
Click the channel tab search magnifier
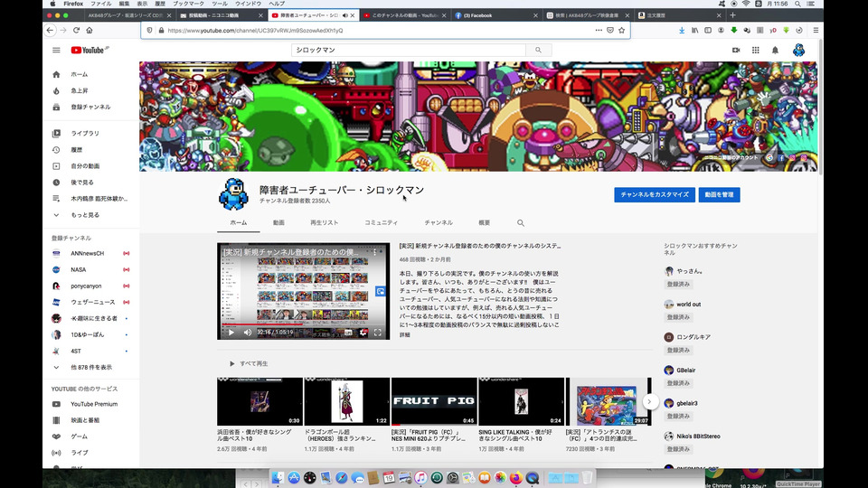(x=521, y=223)
